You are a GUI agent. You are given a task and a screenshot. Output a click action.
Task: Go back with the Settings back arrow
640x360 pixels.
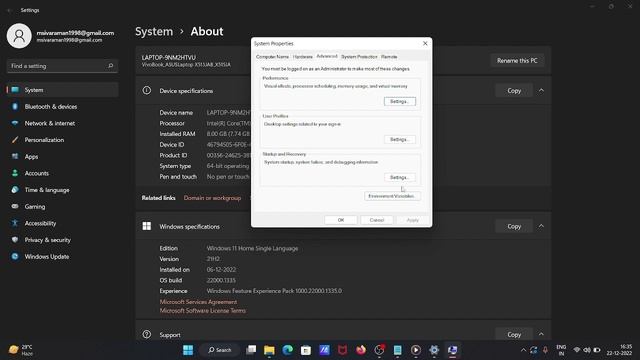coord(9,10)
